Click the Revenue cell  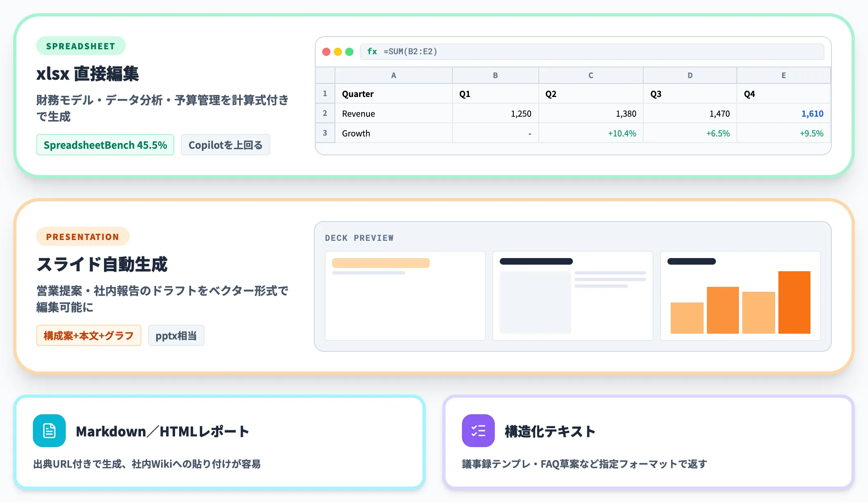394,113
